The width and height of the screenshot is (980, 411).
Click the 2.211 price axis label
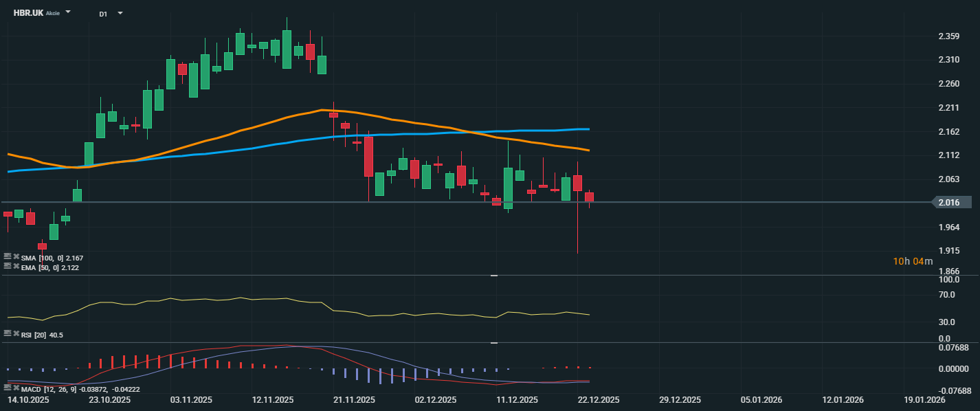[x=948, y=108]
